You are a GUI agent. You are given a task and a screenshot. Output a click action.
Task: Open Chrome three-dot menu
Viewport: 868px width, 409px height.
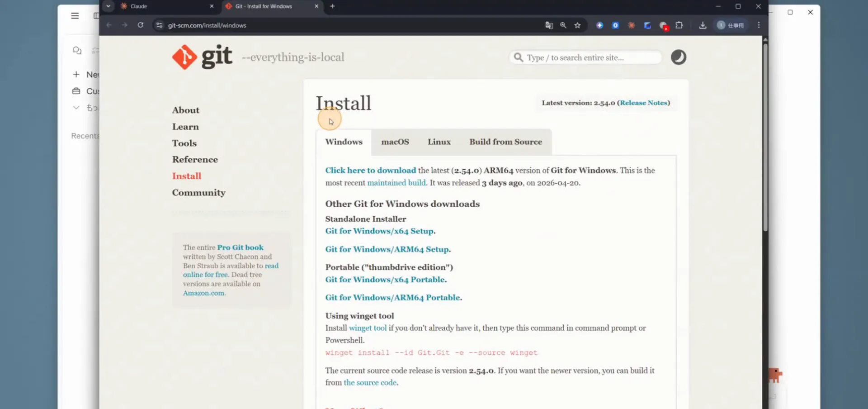click(759, 25)
